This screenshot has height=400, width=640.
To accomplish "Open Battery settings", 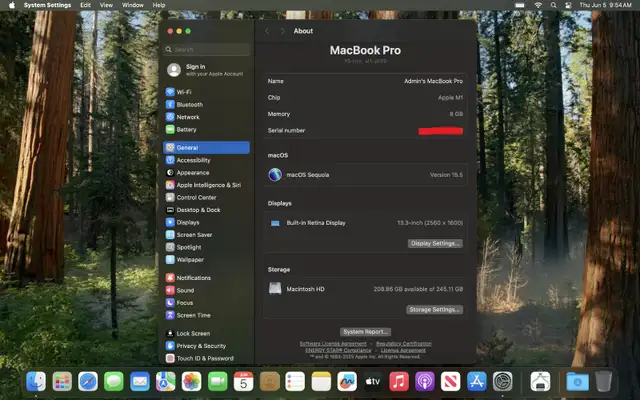I will point(206,129).
